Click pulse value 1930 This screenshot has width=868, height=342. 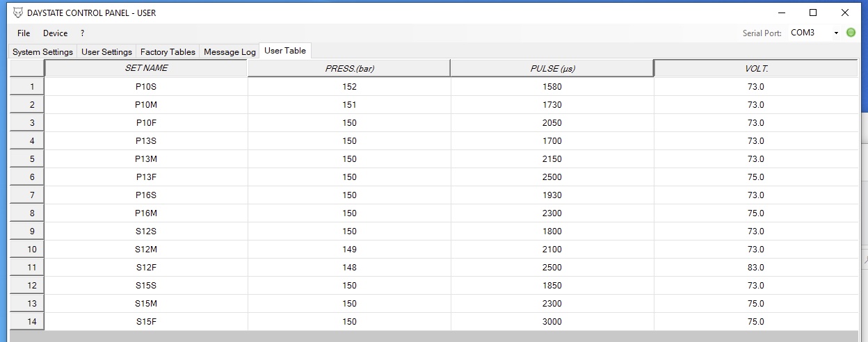click(552, 195)
